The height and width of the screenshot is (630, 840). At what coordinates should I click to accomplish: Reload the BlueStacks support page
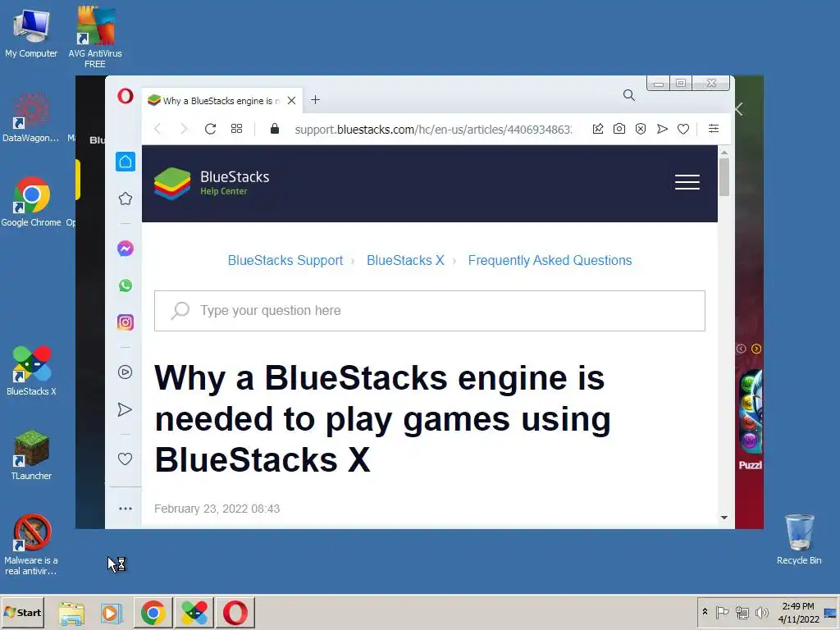coord(210,129)
